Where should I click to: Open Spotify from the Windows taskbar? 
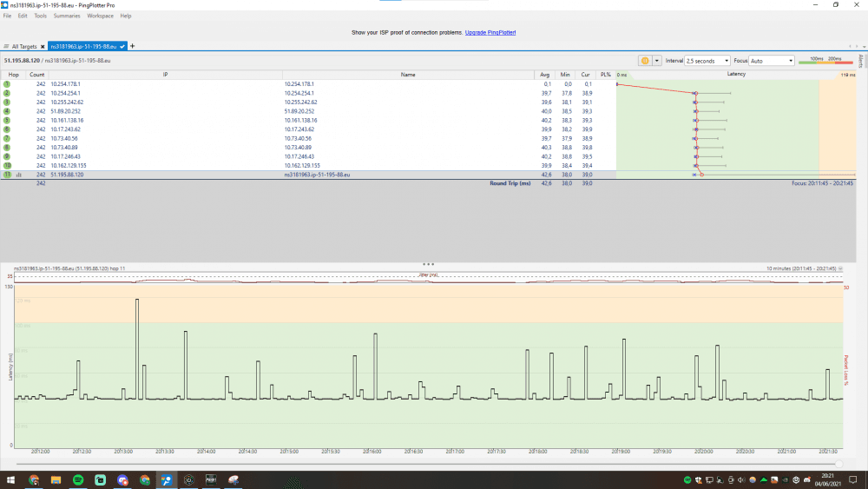(77, 479)
